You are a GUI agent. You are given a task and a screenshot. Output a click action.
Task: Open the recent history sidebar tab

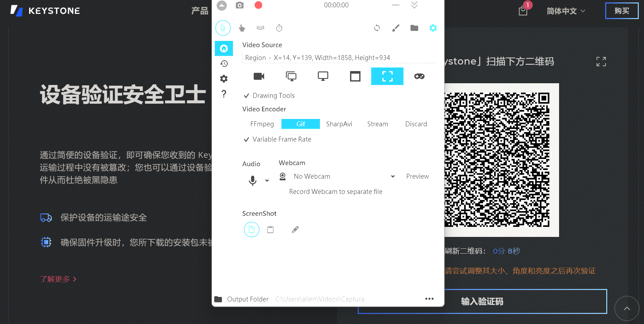(x=224, y=63)
